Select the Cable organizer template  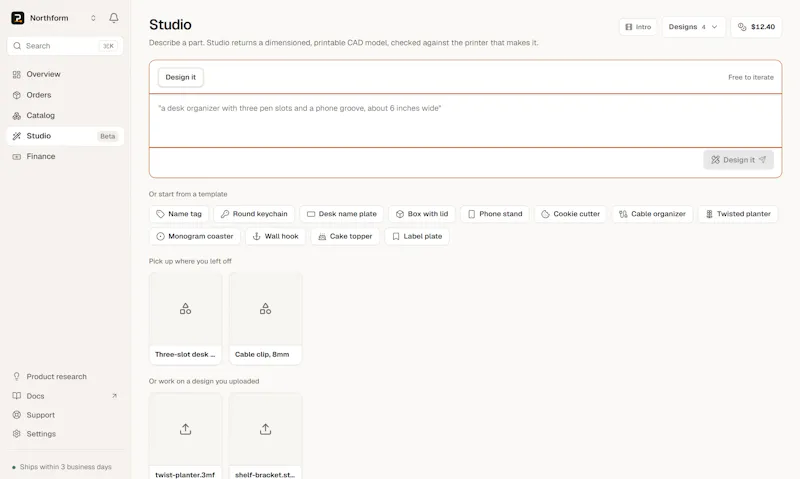(653, 214)
